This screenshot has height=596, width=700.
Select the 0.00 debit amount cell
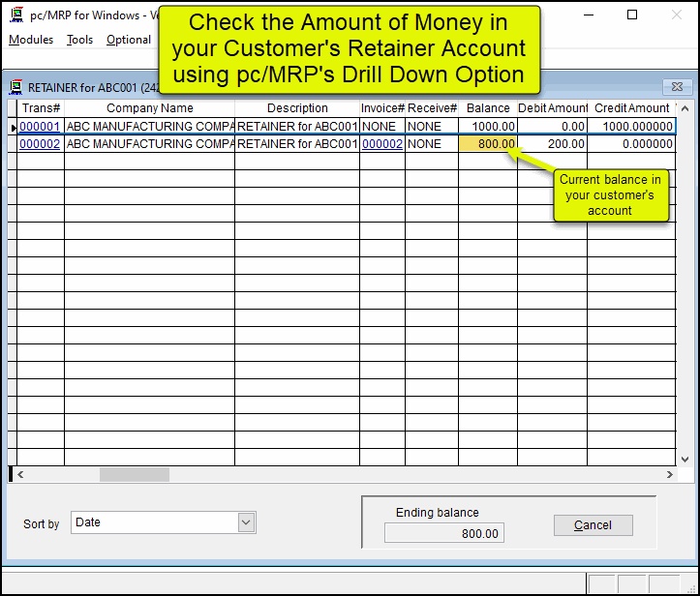point(553,126)
